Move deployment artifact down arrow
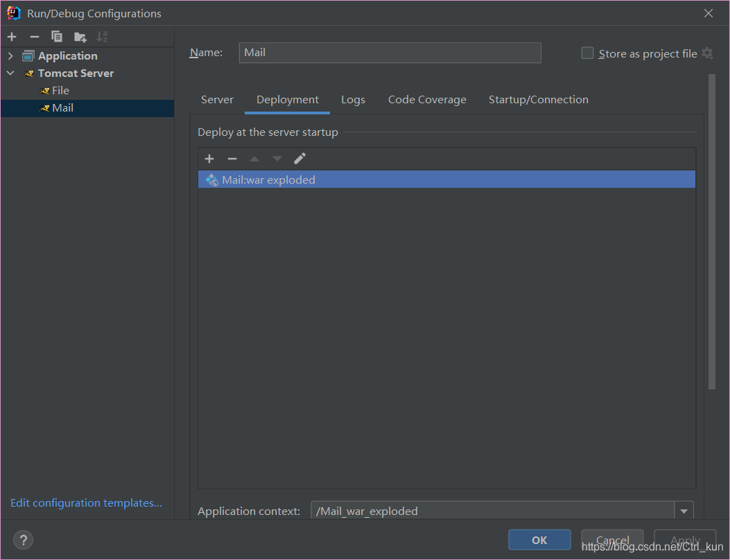The width and height of the screenshot is (730, 560). [277, 159]
